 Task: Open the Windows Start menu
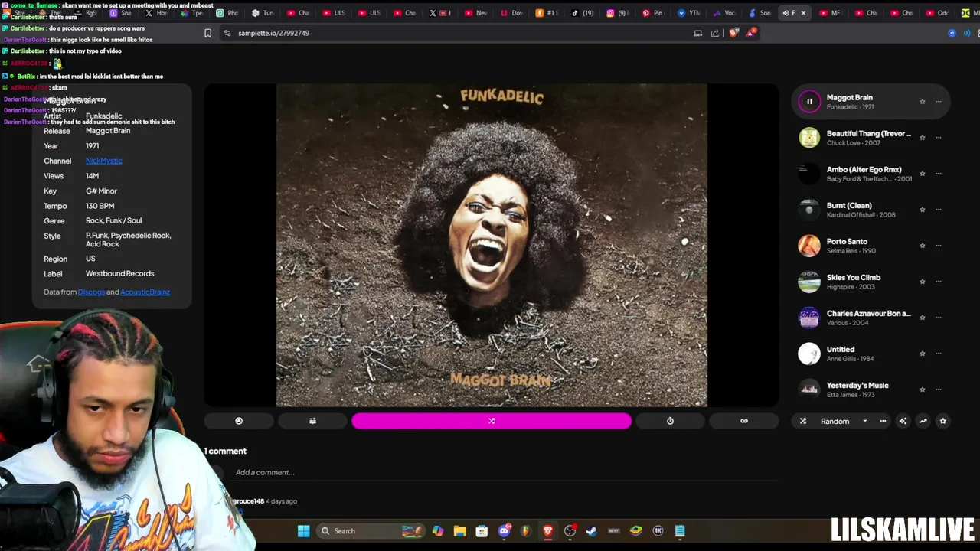[x=304, y=531]
